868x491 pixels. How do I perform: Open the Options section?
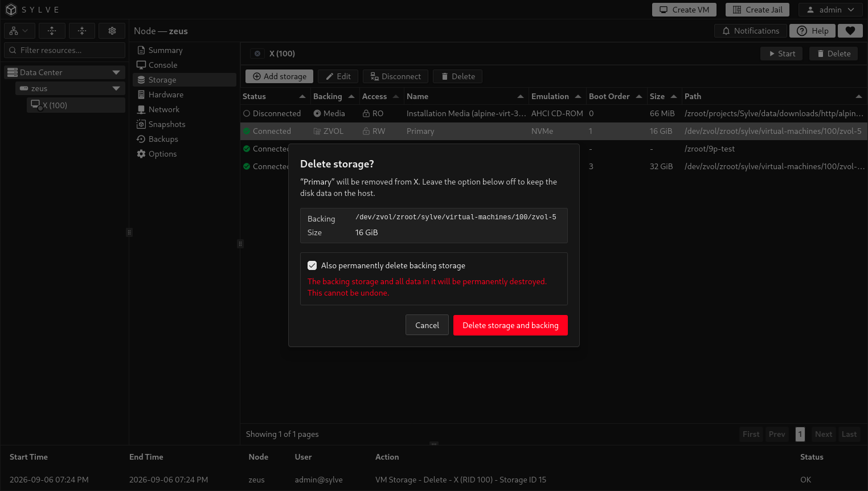pos(185,154)
